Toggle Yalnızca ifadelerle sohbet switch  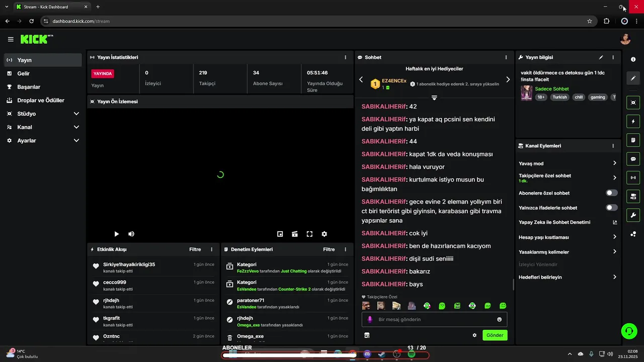click(611, 208)
